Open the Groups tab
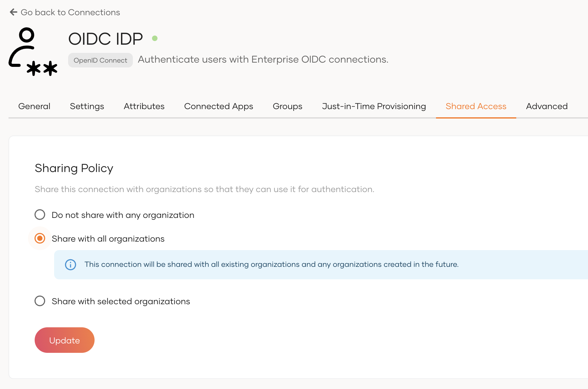Screen dimensions: 588x389 point(288,106)
